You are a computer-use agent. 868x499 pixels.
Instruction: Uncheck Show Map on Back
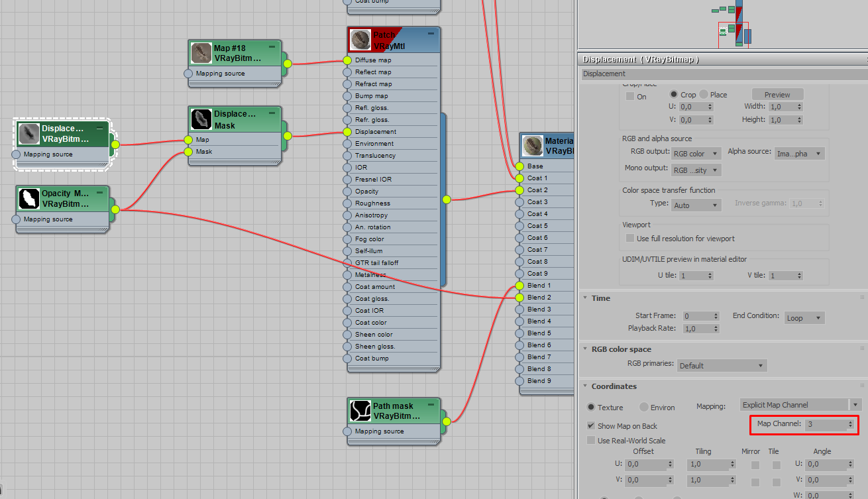point(591,426)
